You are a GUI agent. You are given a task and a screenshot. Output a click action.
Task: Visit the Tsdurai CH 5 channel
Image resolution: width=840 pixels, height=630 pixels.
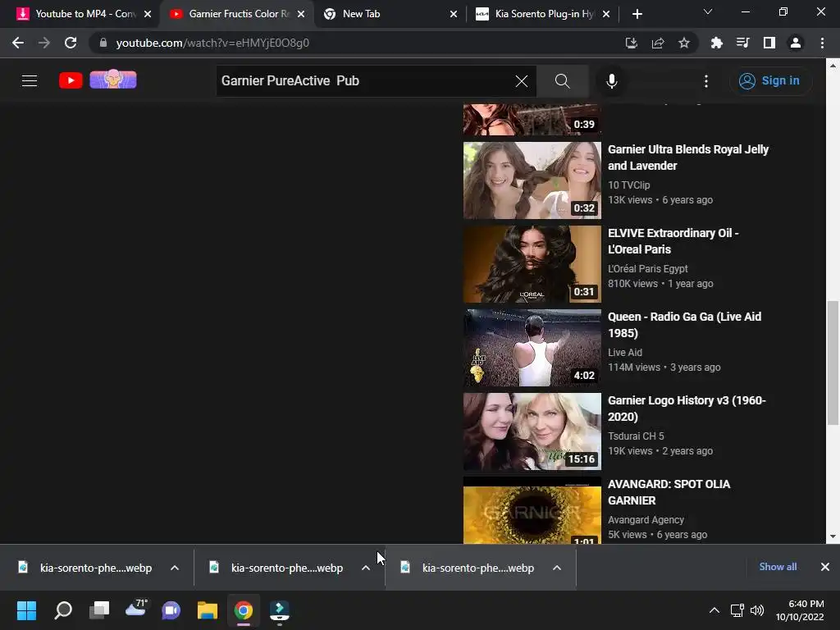[x=636, y=436]
